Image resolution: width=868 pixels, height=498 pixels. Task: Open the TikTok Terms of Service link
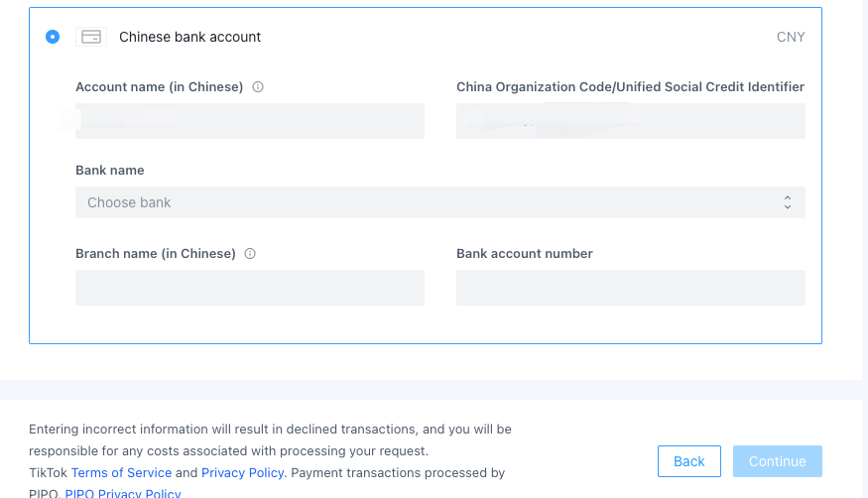click(121, 473)
